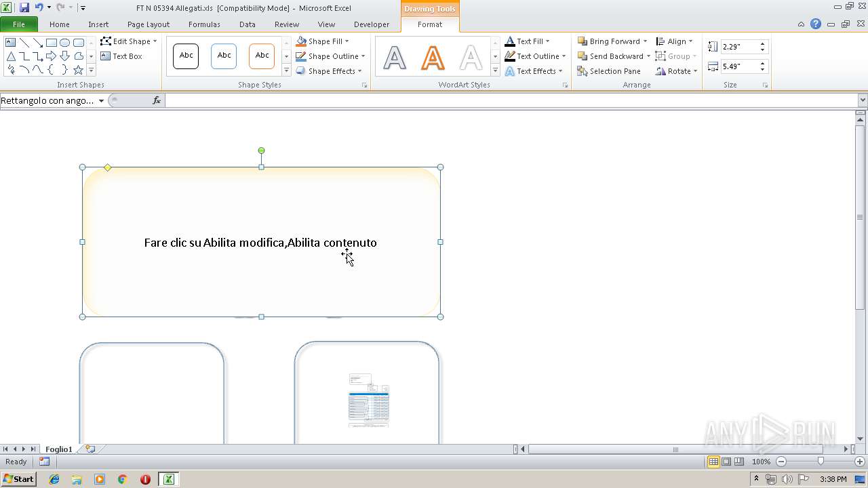Switch to the Formulas tab
This screenshot has height=488, width=868.
pos(204,24)
